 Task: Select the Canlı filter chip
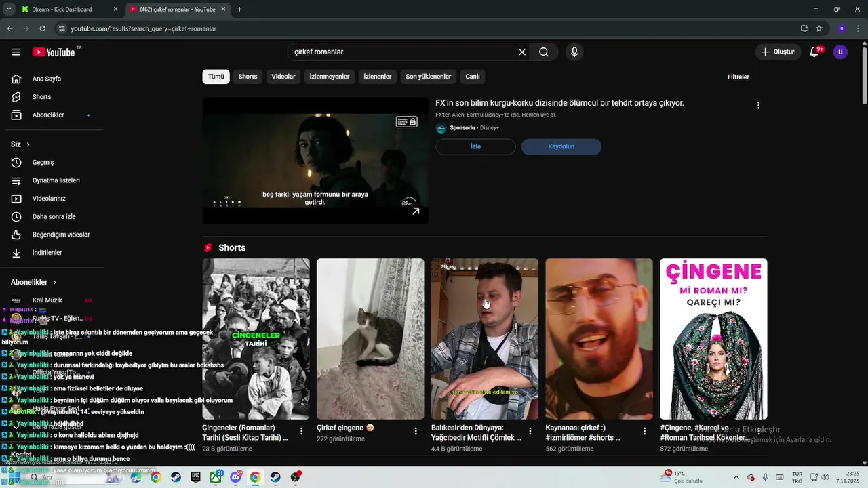click(473, 77)
